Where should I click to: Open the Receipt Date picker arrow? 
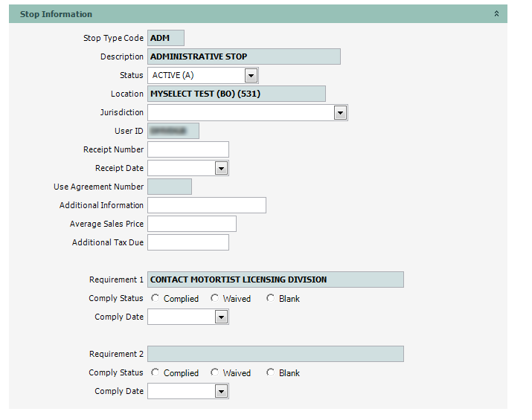tap(221, 168)
